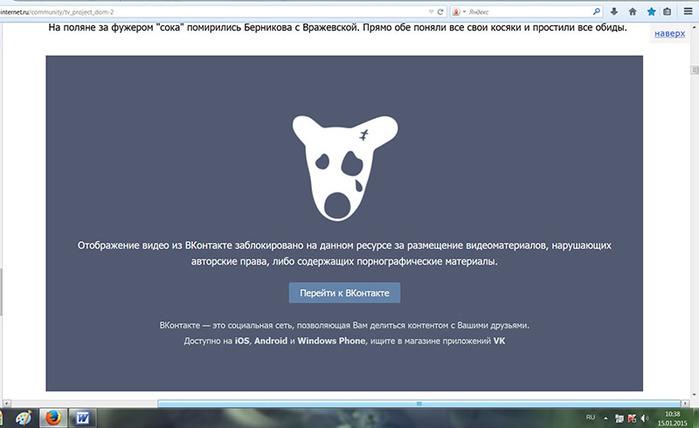
Task: Click the Перейти к ВКонтакте button
Action: (344, 293)
